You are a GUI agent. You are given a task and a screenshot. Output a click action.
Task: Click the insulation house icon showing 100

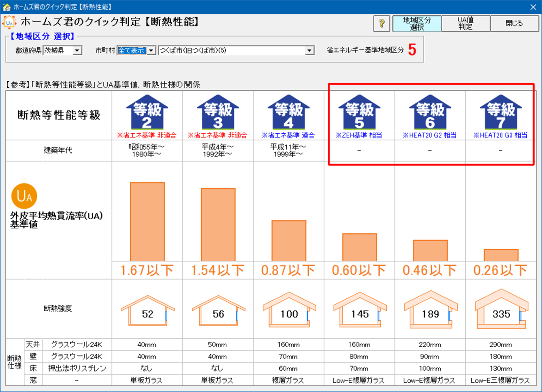(289, 310)
